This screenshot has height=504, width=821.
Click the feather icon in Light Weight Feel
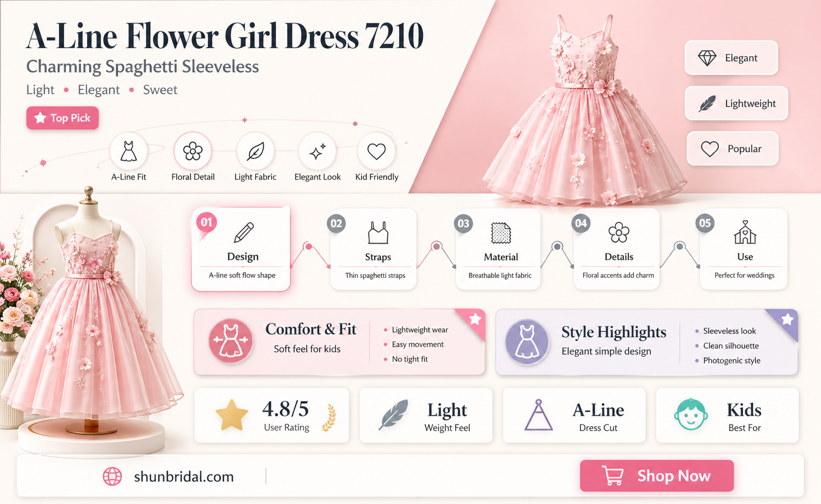394,415
